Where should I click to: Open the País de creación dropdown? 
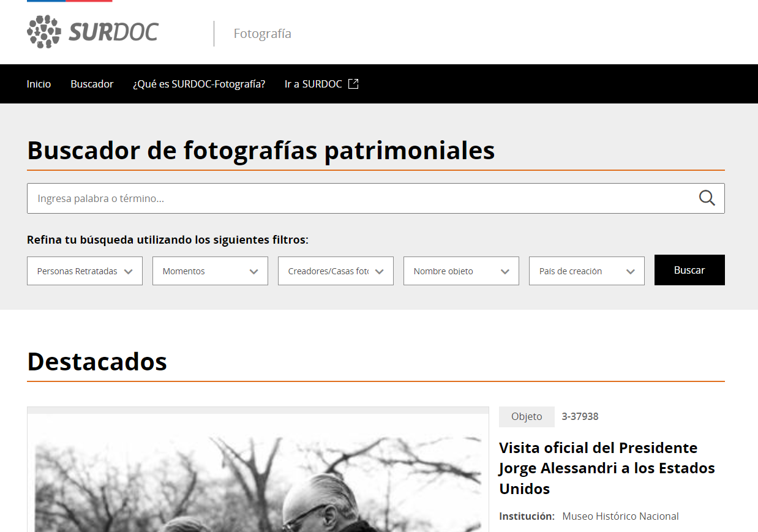click(x=586, y=271)
